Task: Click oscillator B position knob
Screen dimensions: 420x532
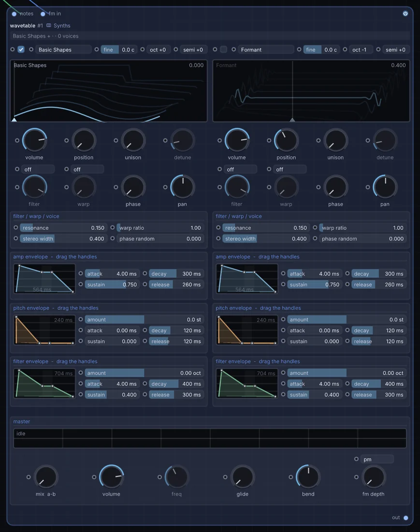Action: (286, 140)
